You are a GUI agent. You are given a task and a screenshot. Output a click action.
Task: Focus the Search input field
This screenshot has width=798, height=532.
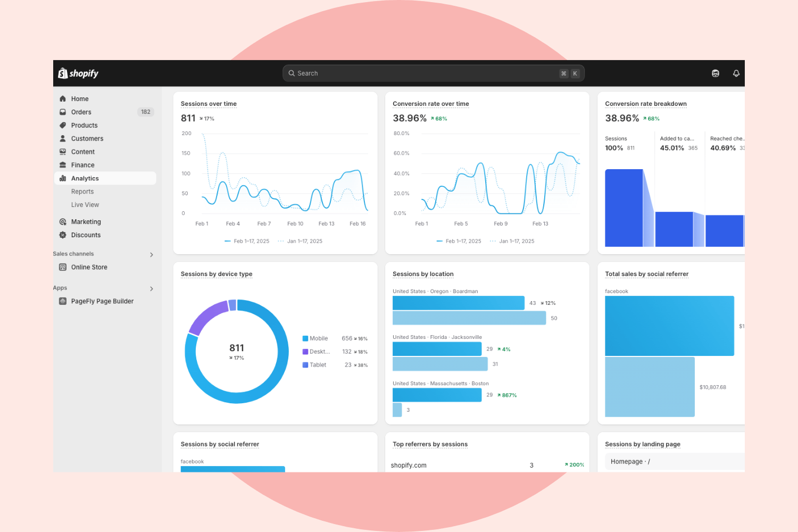tap(434, 73)
